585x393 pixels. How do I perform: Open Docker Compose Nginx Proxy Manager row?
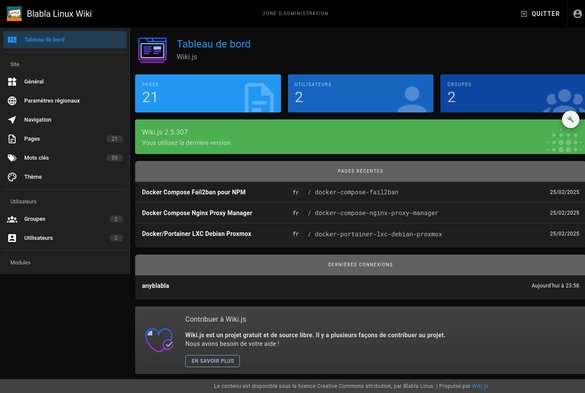tap(360, 213)
